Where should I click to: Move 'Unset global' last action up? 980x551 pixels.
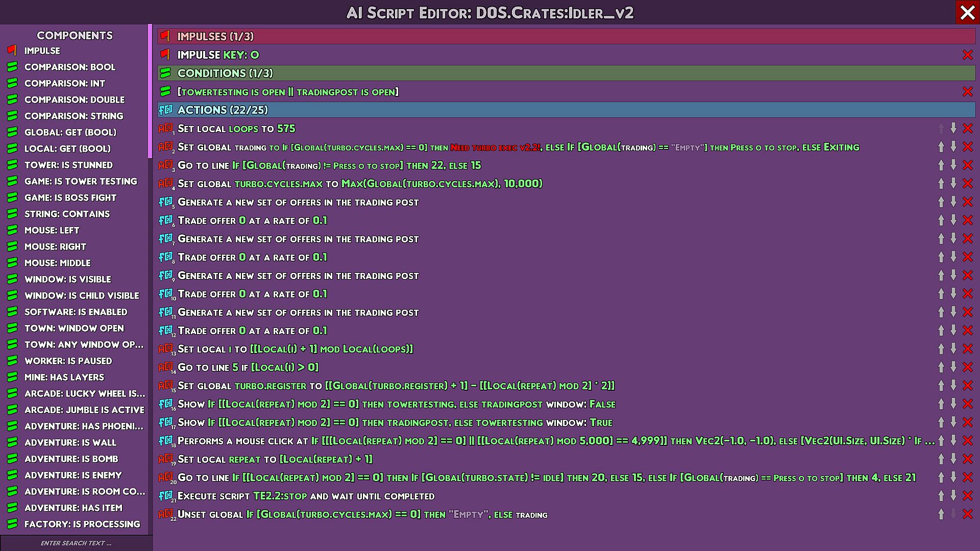941,514
